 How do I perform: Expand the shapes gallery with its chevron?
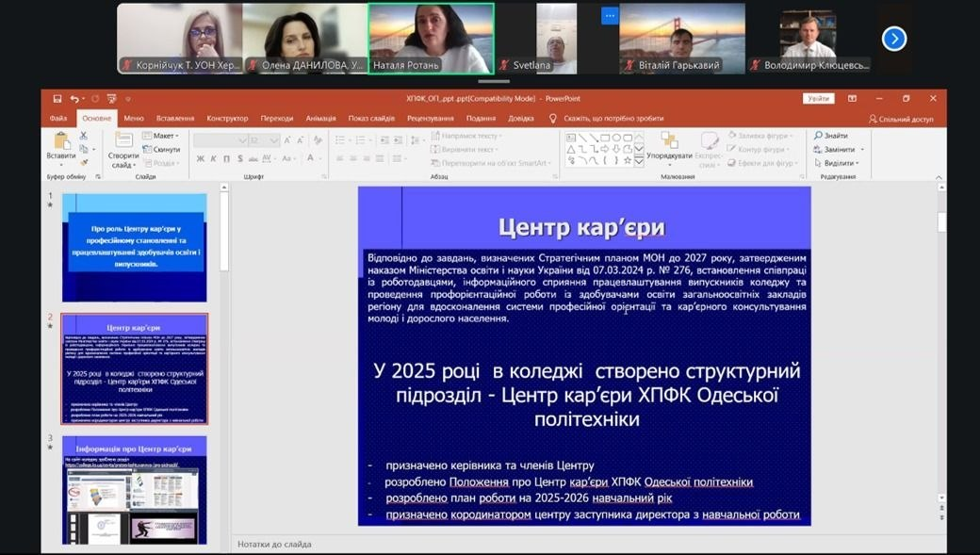click(x=640, y=161)
